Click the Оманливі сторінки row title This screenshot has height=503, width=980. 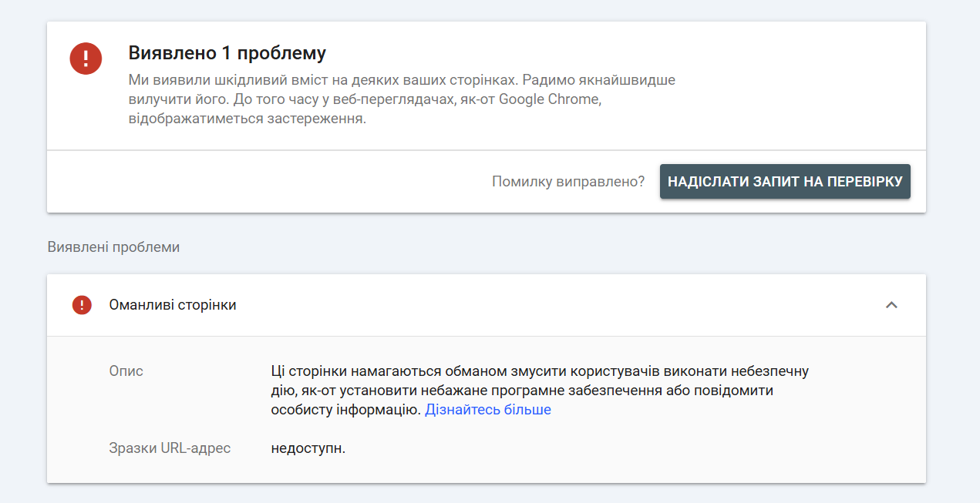pos(173,305)
